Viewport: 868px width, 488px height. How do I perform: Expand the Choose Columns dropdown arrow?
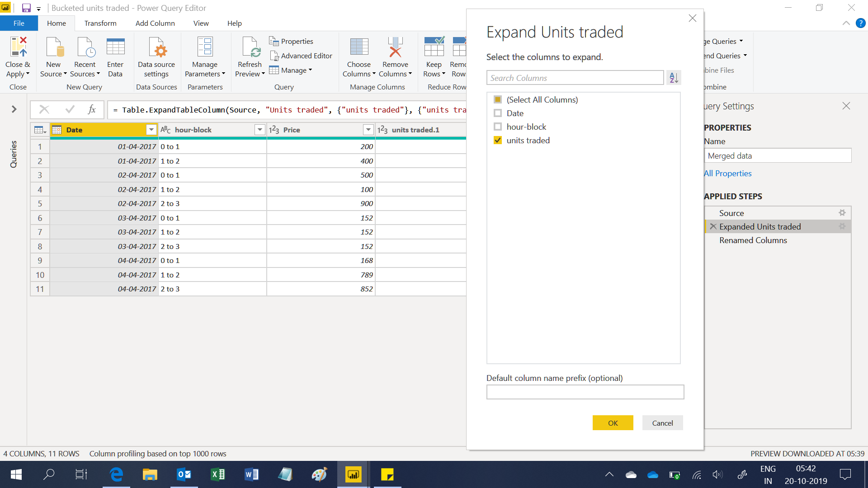374,74
